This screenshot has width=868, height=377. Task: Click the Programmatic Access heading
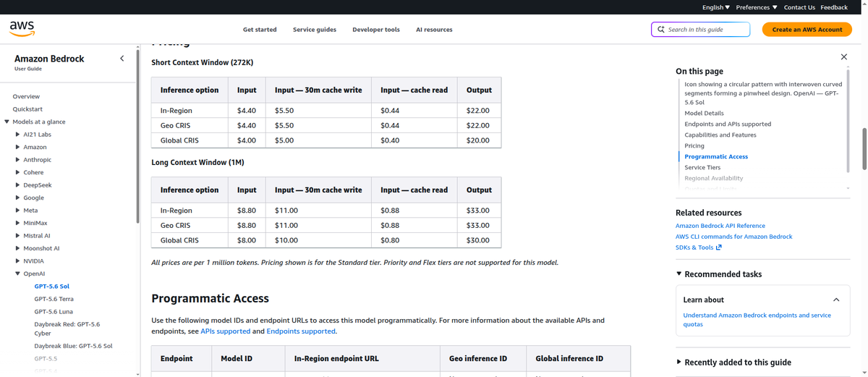tap(210, 298)
